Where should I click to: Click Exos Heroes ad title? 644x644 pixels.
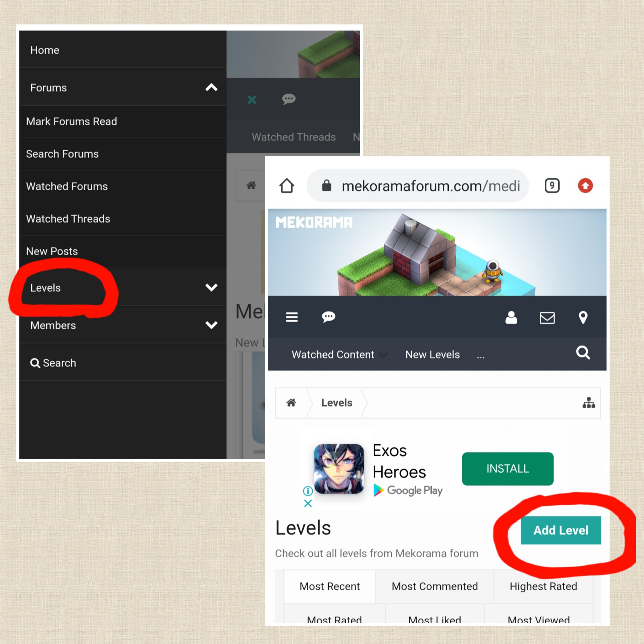pos(399,461)
